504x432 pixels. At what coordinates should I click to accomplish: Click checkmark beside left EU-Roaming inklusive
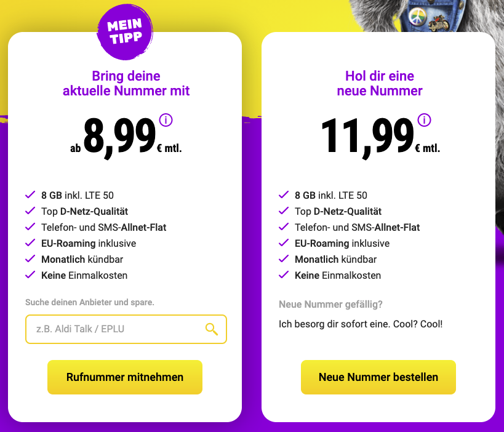pos(30,243)
